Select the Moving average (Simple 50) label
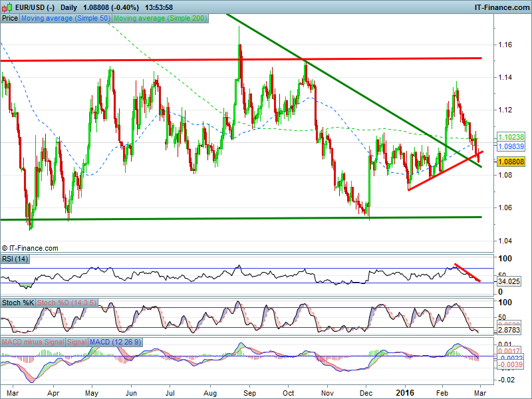Image resolution: width=532 pixels, height=399 pixels. pyautogui.click(x=66, y=19)
